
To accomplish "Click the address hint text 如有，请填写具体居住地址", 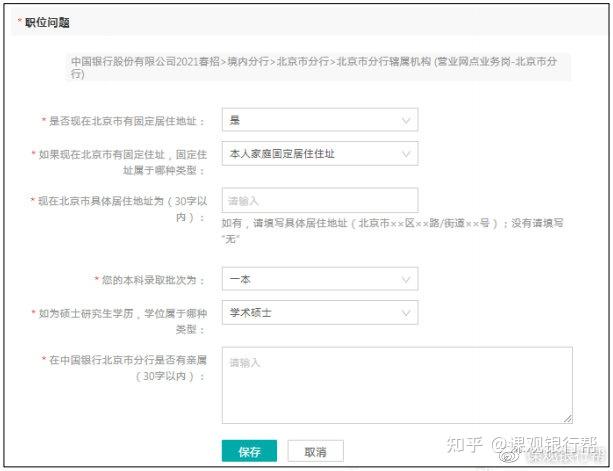I will (392, 231).
